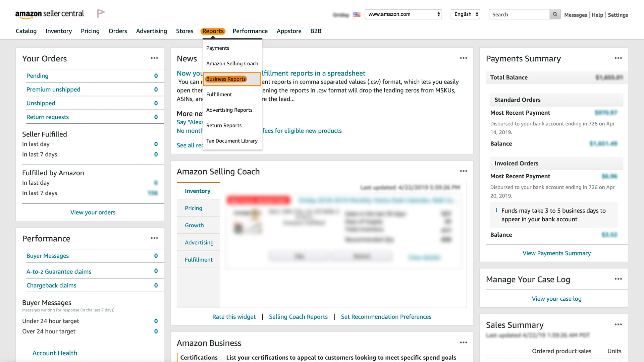Screen dimensions: 644x362
Task: Open Return requests link
Action: click(48, 117)
